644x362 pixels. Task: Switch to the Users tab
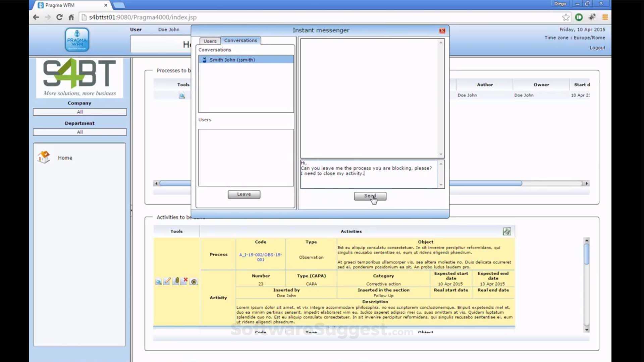(210, 41)
